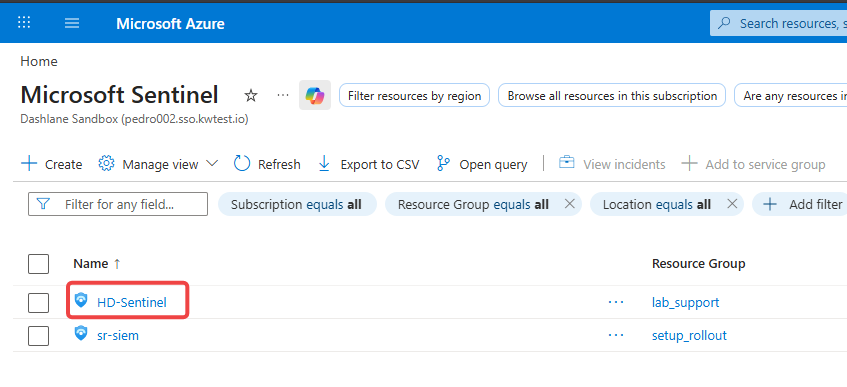The image size is (847, 387).
Task: Open the sr-siem workspace link
Action: [x=118, y=336]
